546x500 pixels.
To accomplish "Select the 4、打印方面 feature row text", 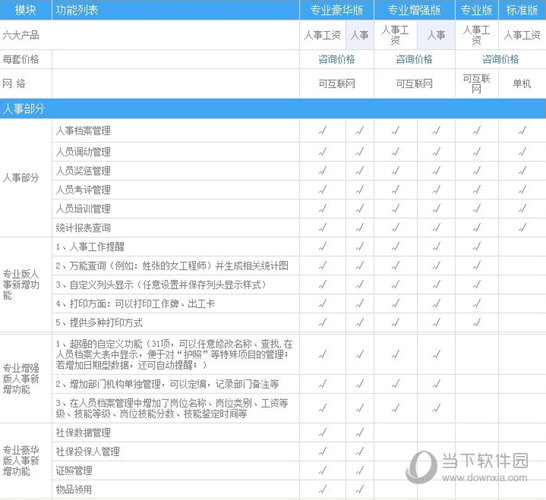I will (135, 304).
